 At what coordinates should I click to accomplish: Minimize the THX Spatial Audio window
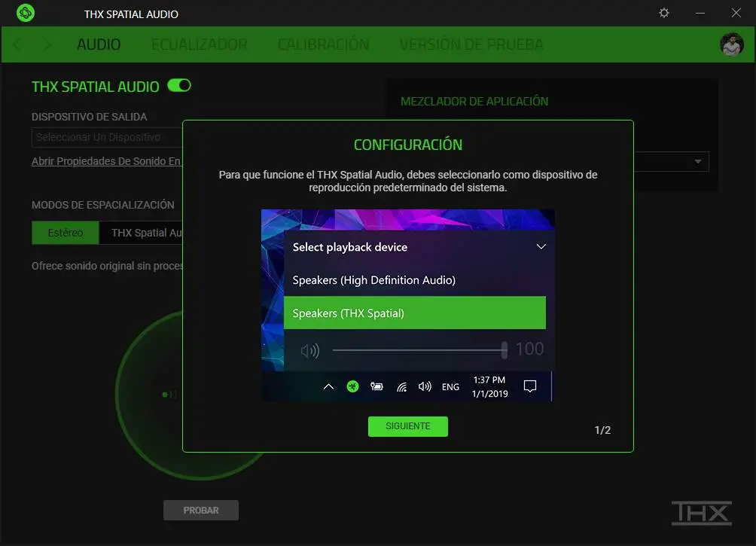pos(700,13)
